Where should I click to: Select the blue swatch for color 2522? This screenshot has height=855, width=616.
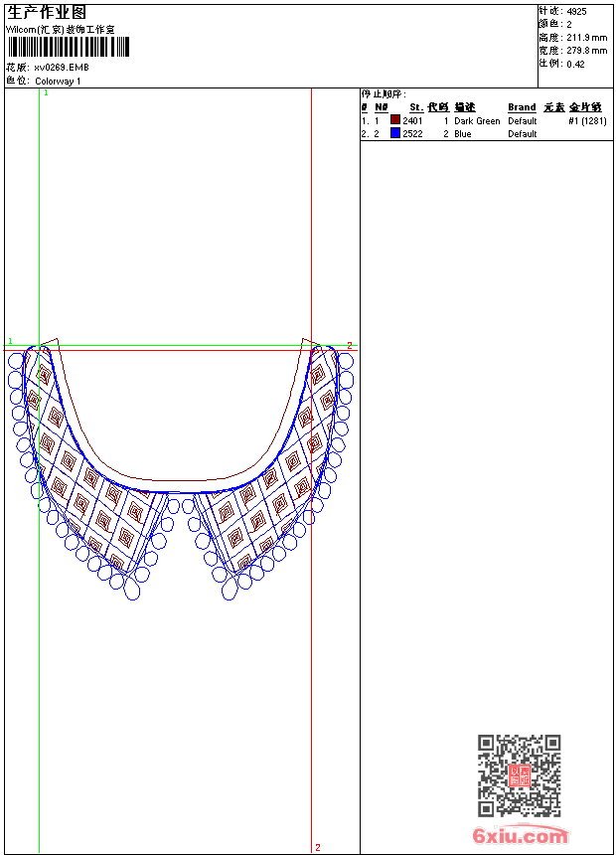[x=395, y=133]
